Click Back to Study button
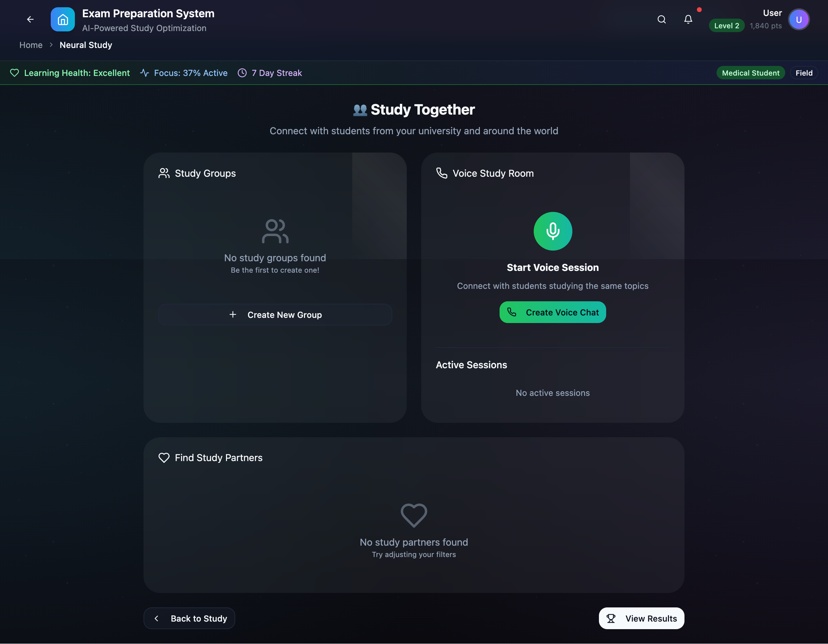This screenshot has width=828, height=644. tap(189, 618)
